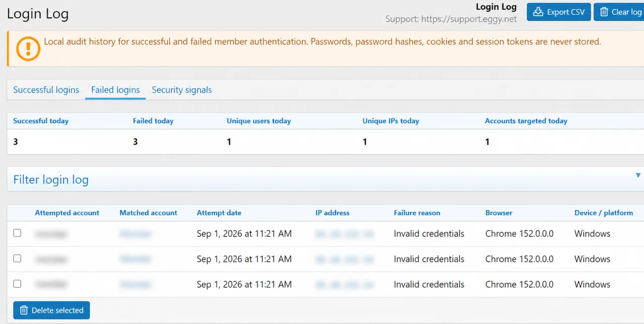This screenshot has width=644, height=324.
Task: Sort by the Attempt date column header
Action: 219,213
